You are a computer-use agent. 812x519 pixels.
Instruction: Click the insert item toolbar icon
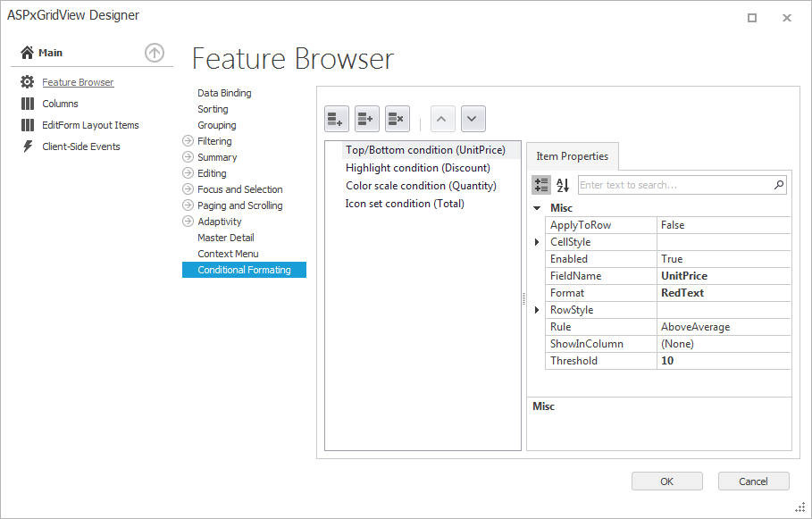point(366,119)
